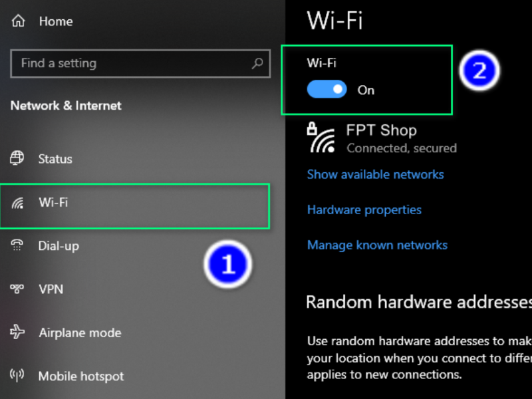Viewport: 532px width, 399px height.
Task: Click the Find a setting search box
Action: (140, 63)
